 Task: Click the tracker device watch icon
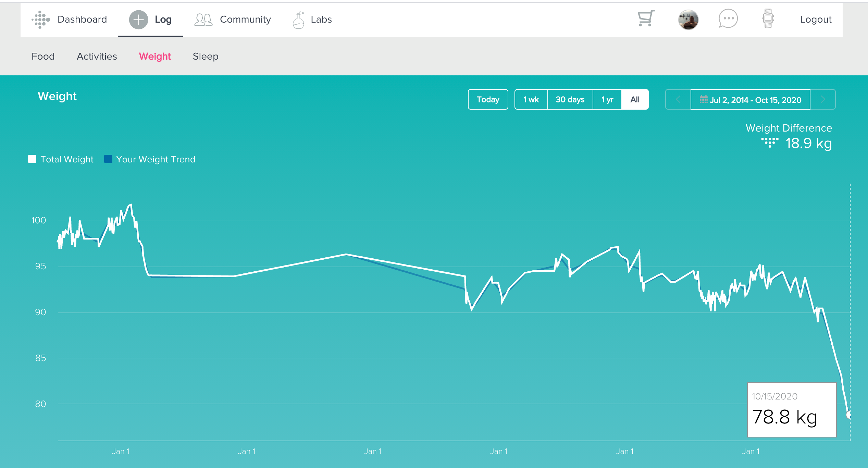click(768, 19)
